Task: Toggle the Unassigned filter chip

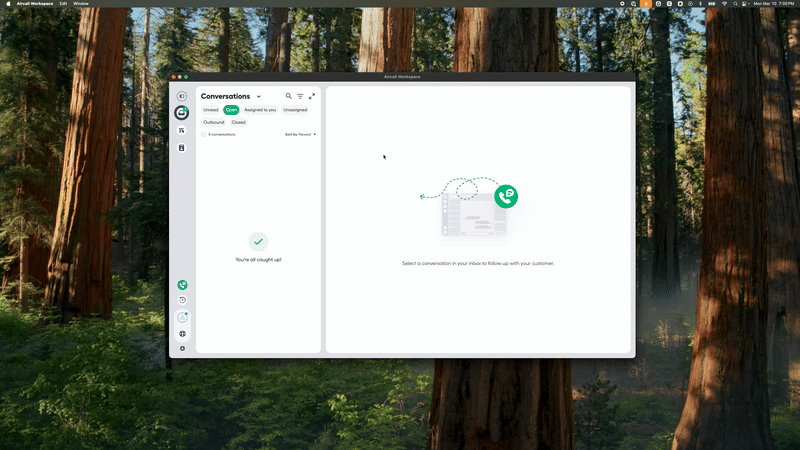Action: pos(295,110)
